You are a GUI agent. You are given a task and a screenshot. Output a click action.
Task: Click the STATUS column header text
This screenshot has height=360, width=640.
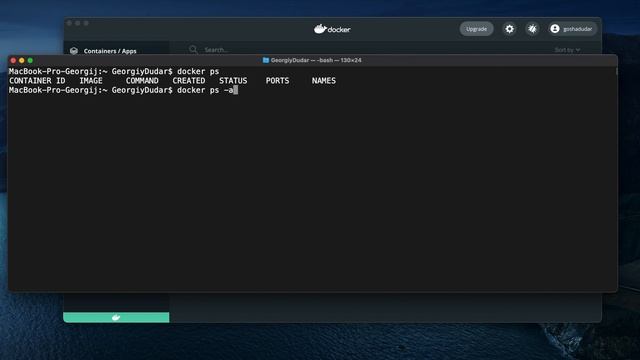pos(233,81)
